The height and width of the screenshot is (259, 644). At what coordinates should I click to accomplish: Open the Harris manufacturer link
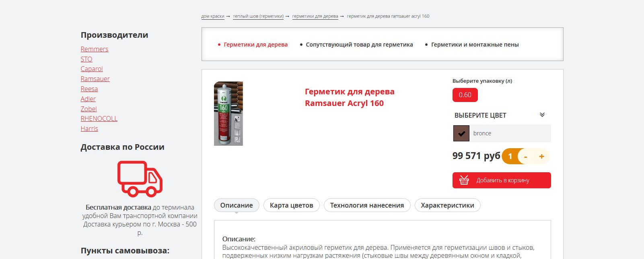click(x=89, y=128)
